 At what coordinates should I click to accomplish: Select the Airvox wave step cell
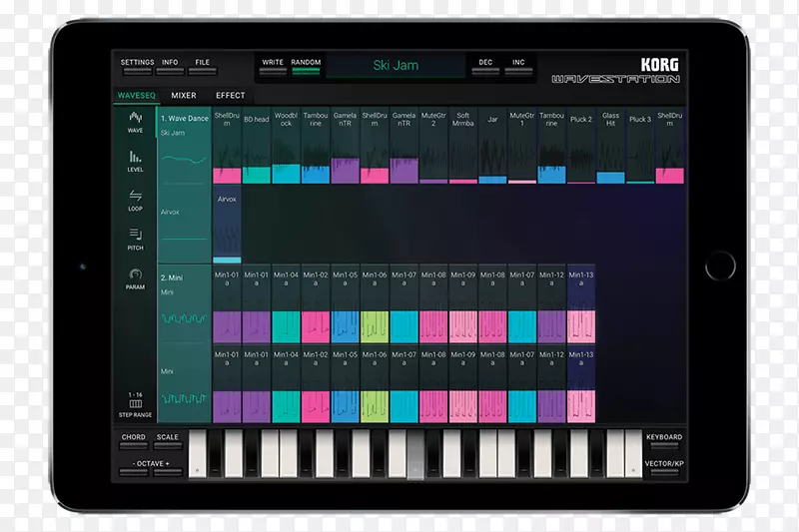[x=227, y=225]
